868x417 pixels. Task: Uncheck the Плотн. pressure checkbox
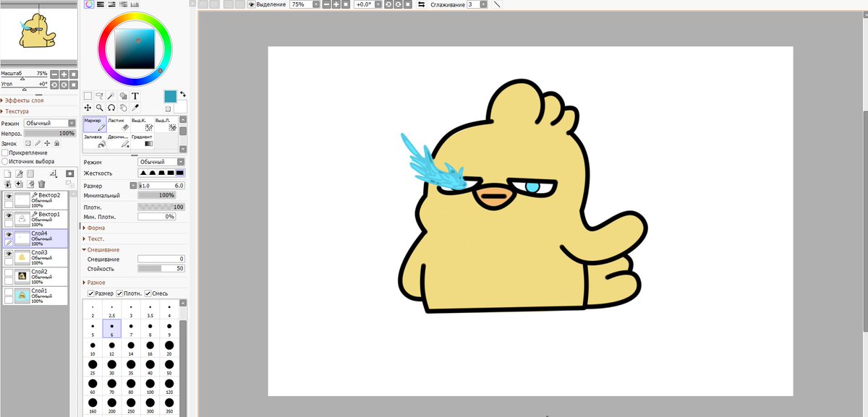tap(119, 293)
